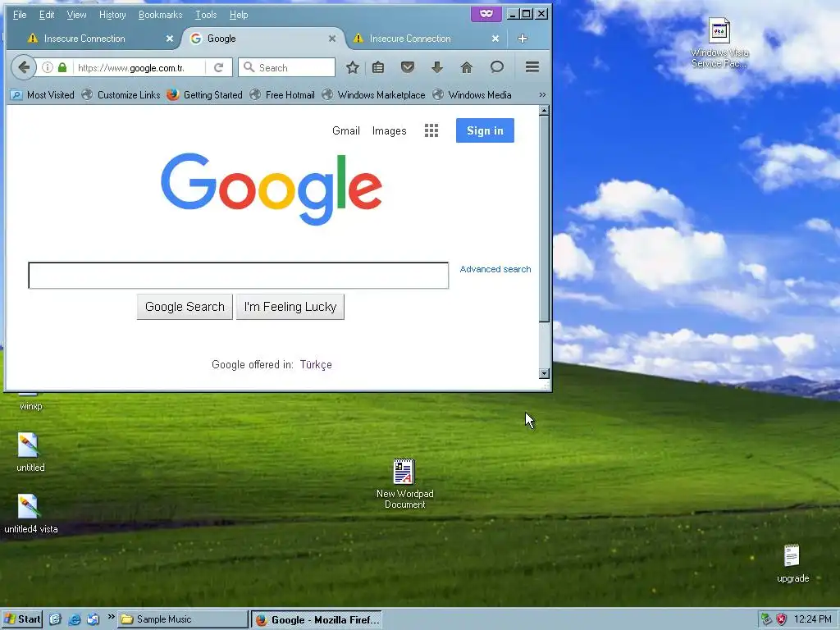Open the Help menu
Viewport: 840px width, 630px height.
239,15
